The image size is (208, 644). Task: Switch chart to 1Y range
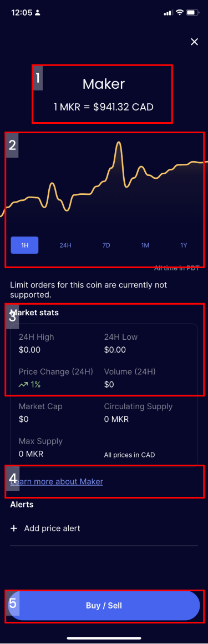click(184, 245)
